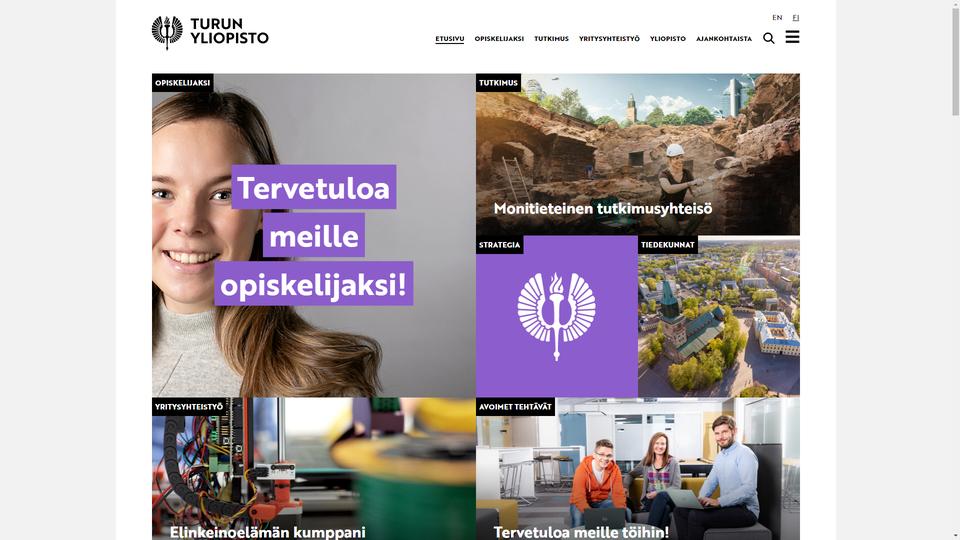Click the Strategia tile label
Screen dimensions: 960x540
click(500, 245)
